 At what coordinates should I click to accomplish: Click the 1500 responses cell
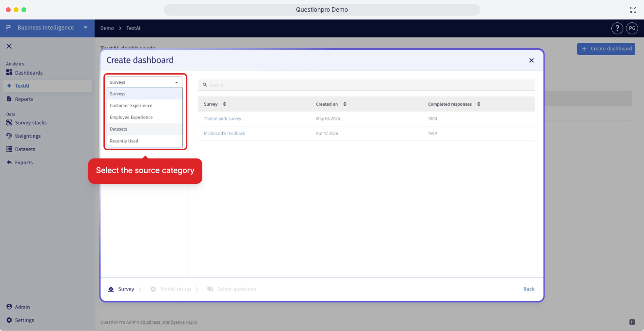coord(433,119)
